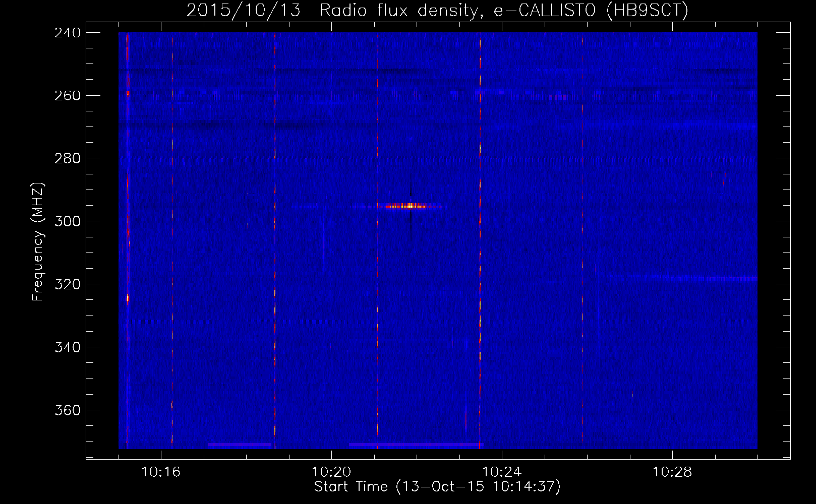Click the 240 frequency tick label
This screenshot has width=816, height=504.
click(x=68, y=33)
